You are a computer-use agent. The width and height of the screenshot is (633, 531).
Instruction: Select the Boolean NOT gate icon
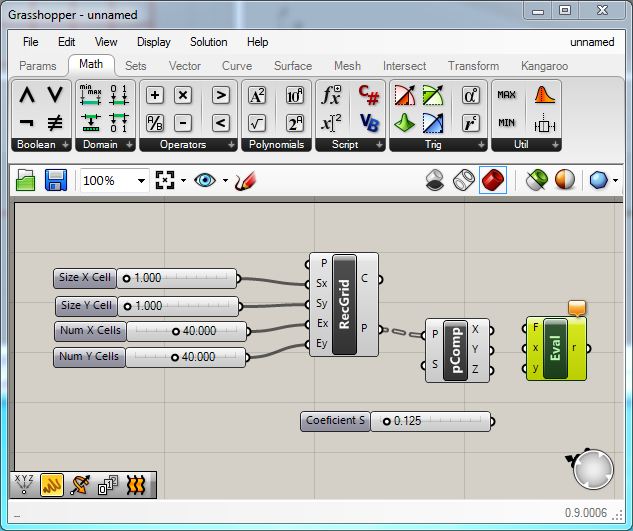[27, 123]
